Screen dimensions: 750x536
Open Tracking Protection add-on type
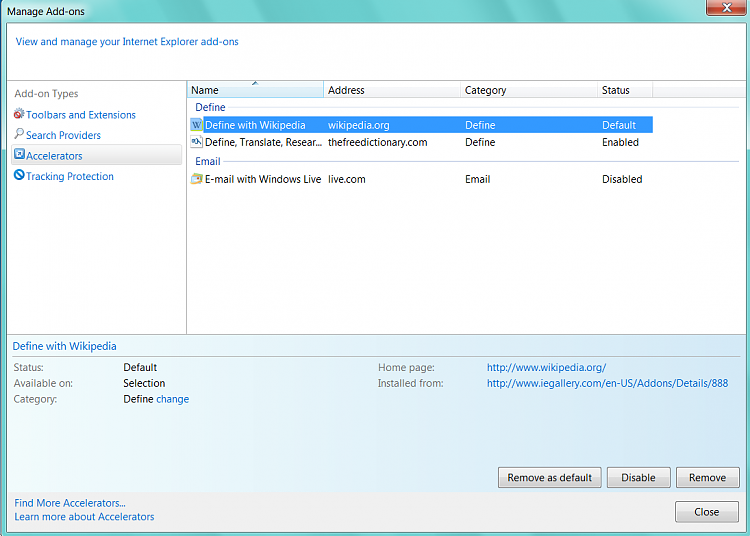tap(70, 176)
